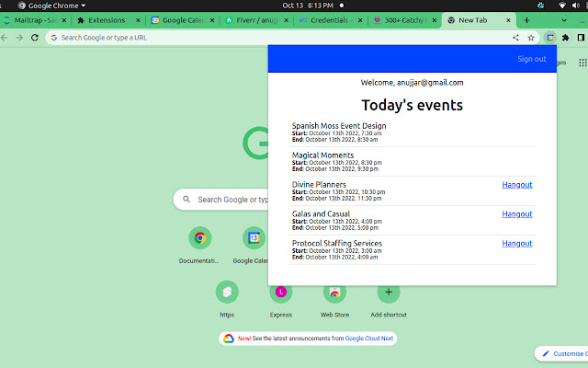588x368 pixels.
Task: Close the Google Calendar tab
Action: point(212,20)
